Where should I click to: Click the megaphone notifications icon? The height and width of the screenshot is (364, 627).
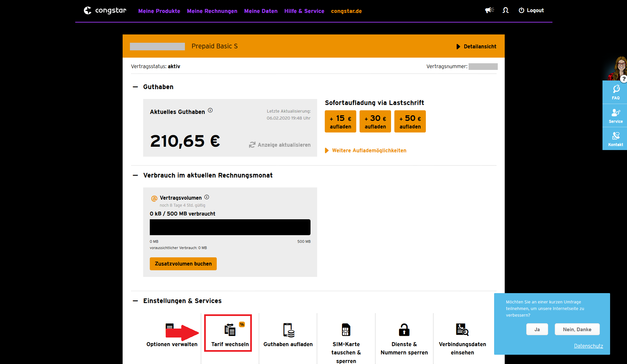pyautogui.click(x=489, y=10)
